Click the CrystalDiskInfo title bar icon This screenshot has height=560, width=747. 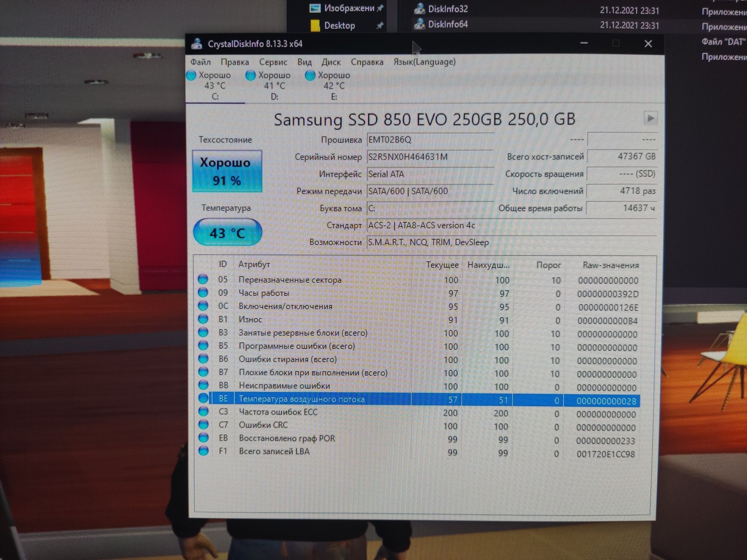197,44
